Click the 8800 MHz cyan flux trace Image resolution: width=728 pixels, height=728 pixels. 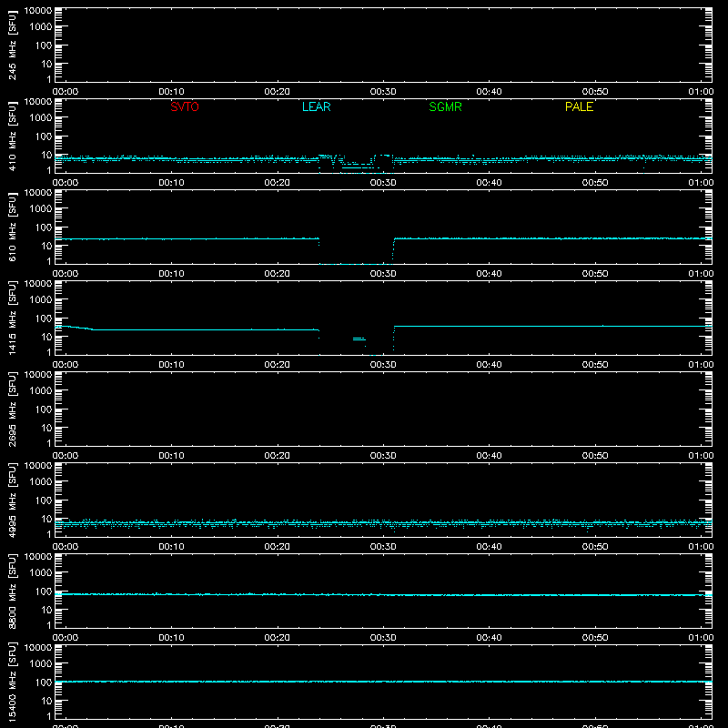click(383, 595)
